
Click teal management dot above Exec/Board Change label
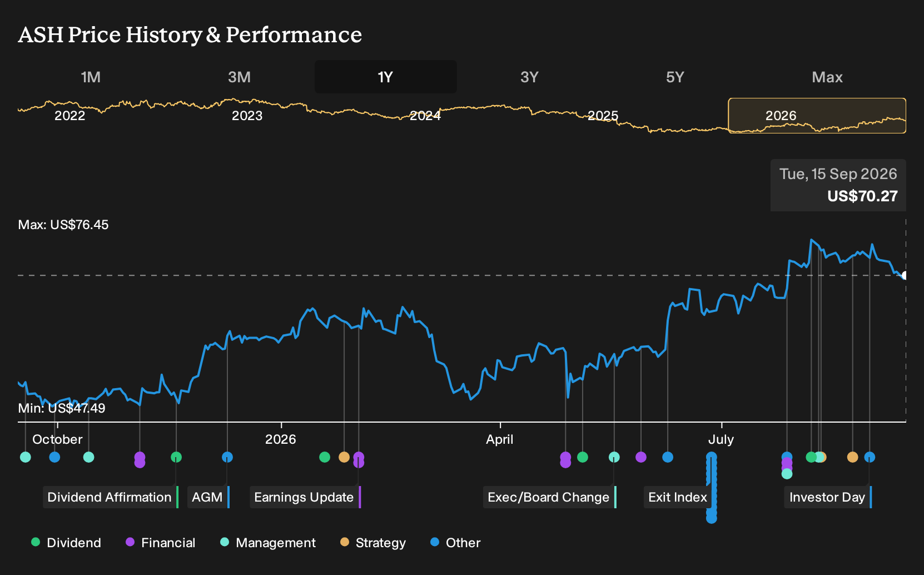pos(614,457)
